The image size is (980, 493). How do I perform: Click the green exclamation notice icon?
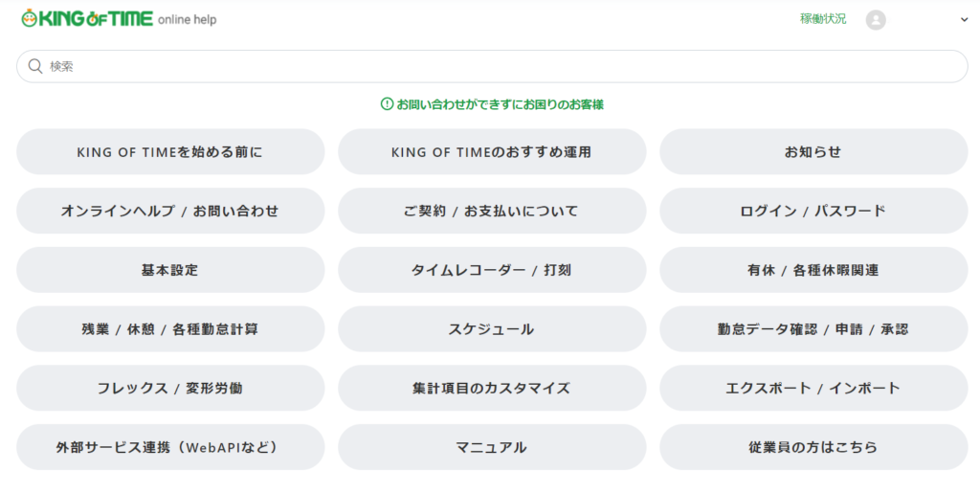coord(387,103)
